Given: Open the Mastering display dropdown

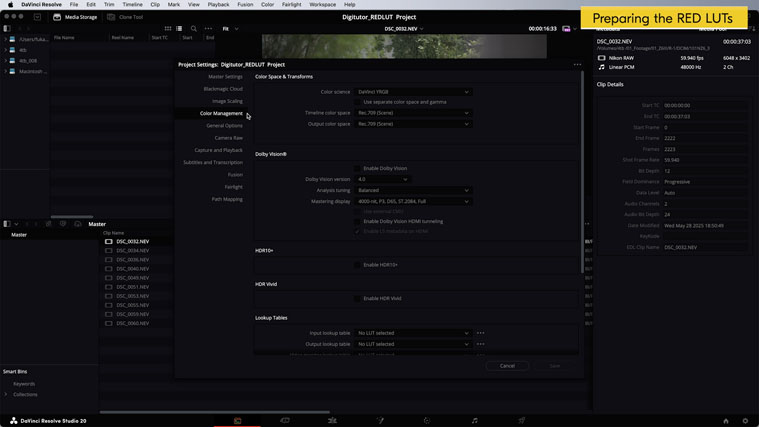Looking at the screenshot, I should click(x=412, y=202).
